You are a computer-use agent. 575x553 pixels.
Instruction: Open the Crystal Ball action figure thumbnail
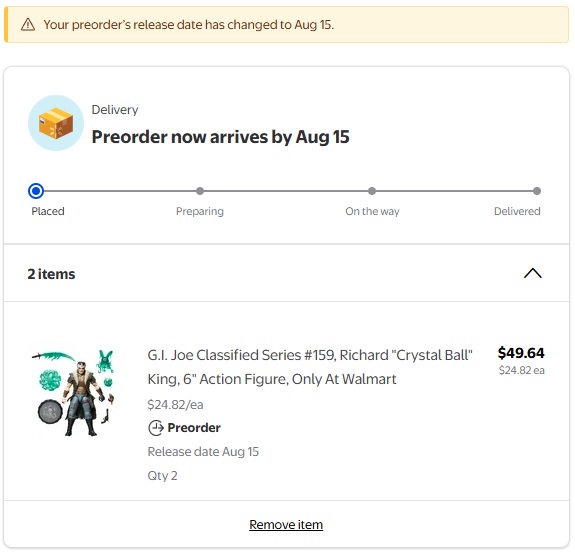75,391
